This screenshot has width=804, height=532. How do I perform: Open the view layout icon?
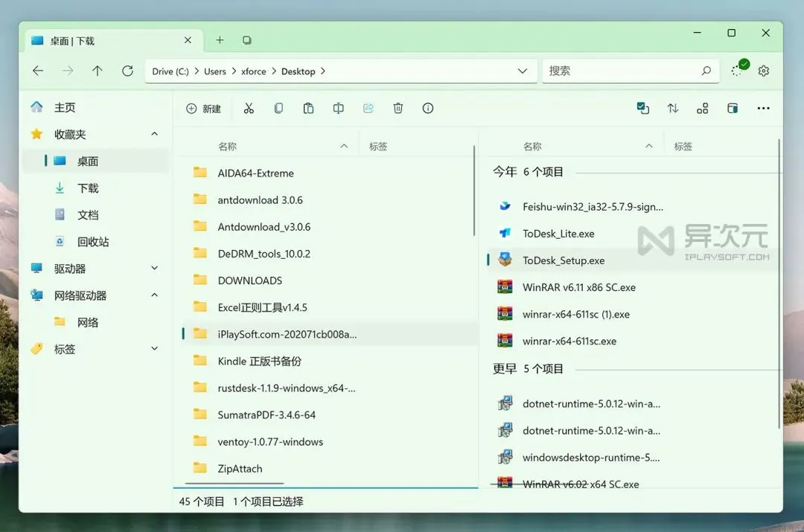coord(703,108)
